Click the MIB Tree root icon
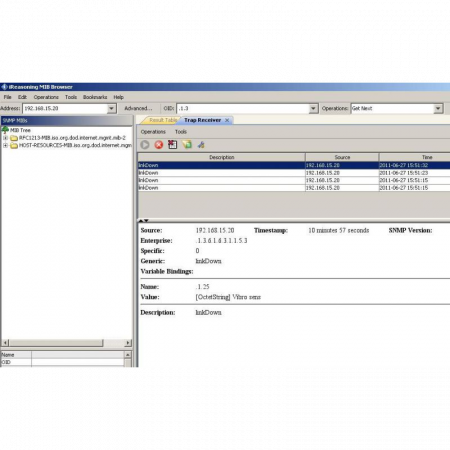This screenshot has width=450, height=450. (x=5, y=130)
